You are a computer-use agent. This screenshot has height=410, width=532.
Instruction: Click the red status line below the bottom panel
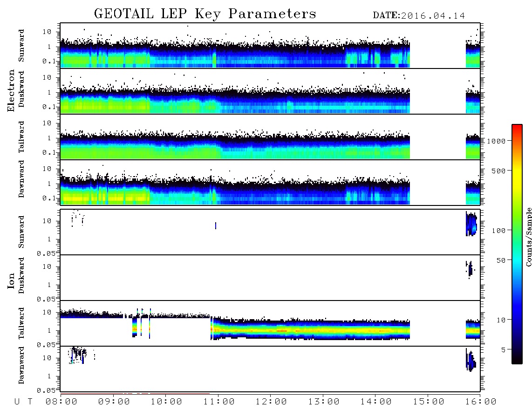point(135,393)
